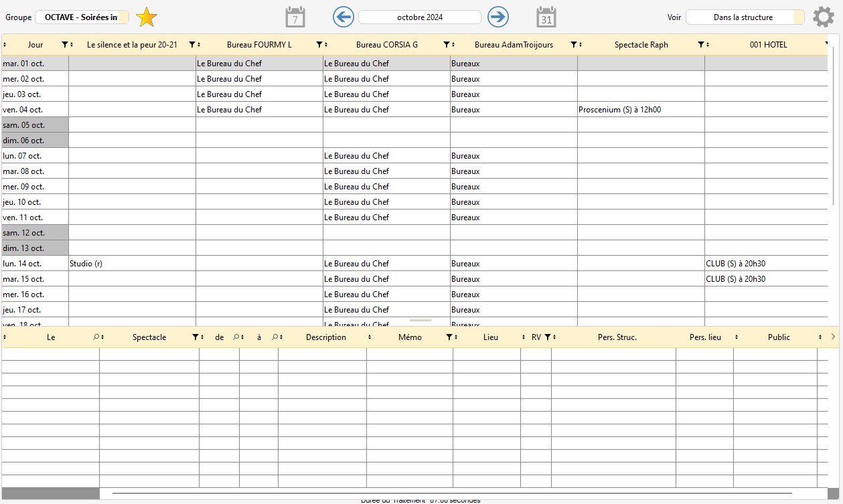Click the horizontal scrollbar at the bottom
843x504 pixels.
462,493
